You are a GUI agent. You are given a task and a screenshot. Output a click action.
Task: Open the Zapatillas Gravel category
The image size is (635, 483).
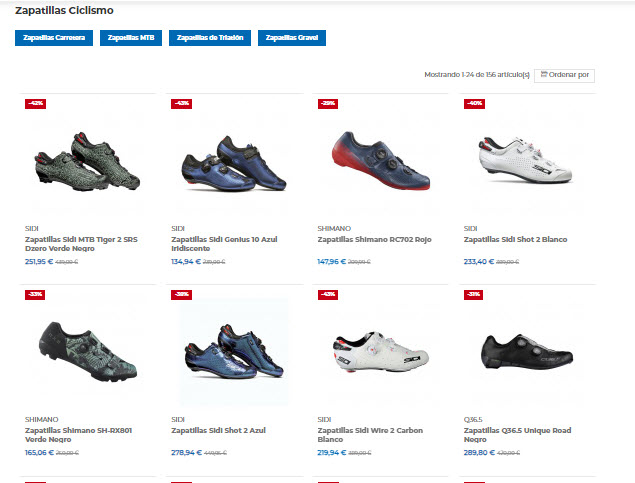(292, 38)
